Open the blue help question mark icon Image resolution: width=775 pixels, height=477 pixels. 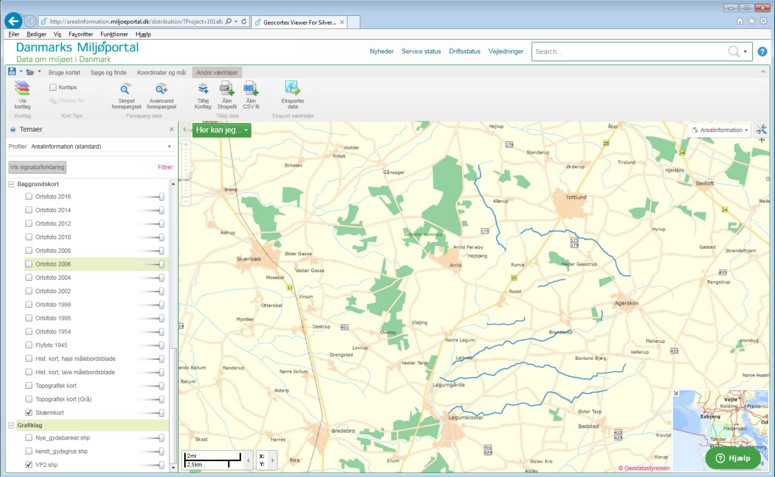[x=763, y=51]
